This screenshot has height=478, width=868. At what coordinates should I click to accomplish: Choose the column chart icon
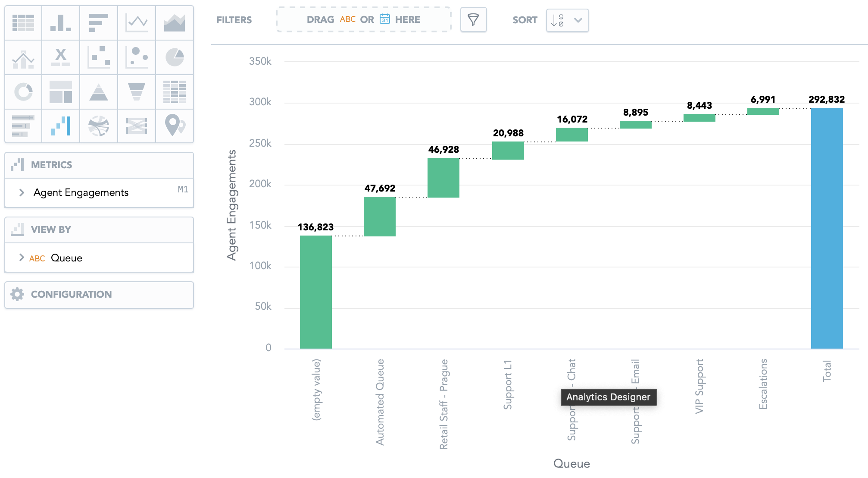tap(61, 23)
